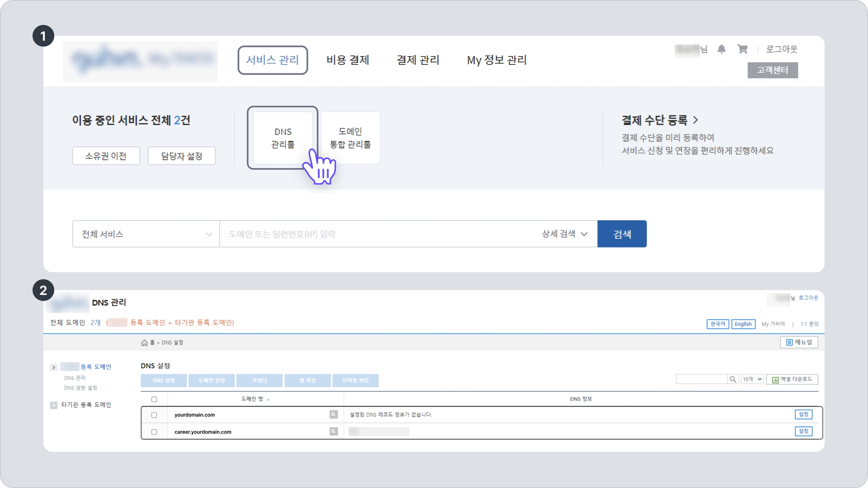Click the notification bell icon
The height and width of the screenshot is (488, 868).
721,49
